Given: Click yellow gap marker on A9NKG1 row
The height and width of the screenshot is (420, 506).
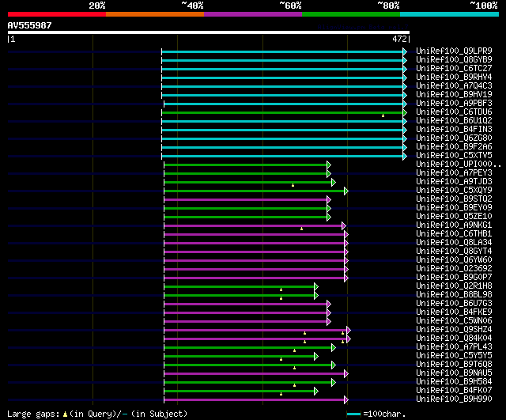Looking at the screenshot, I should 302,229.
